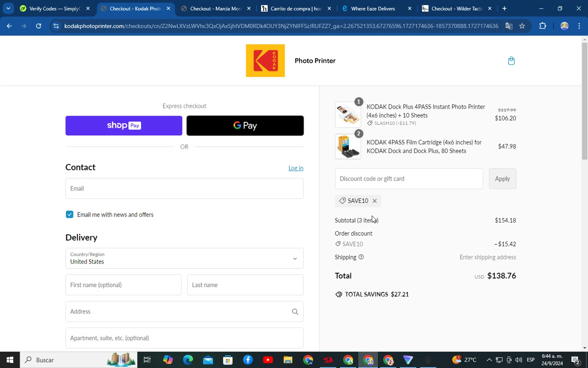The height and width of the screenshot is (368, 588).
Task: Click the shipping info question mark icon
Action: pos(361,257)
